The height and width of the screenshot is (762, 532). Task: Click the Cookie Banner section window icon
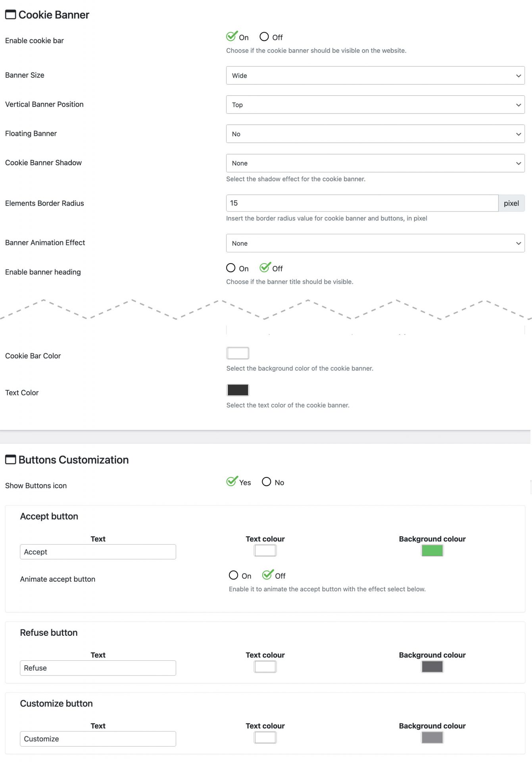(10, 15)
